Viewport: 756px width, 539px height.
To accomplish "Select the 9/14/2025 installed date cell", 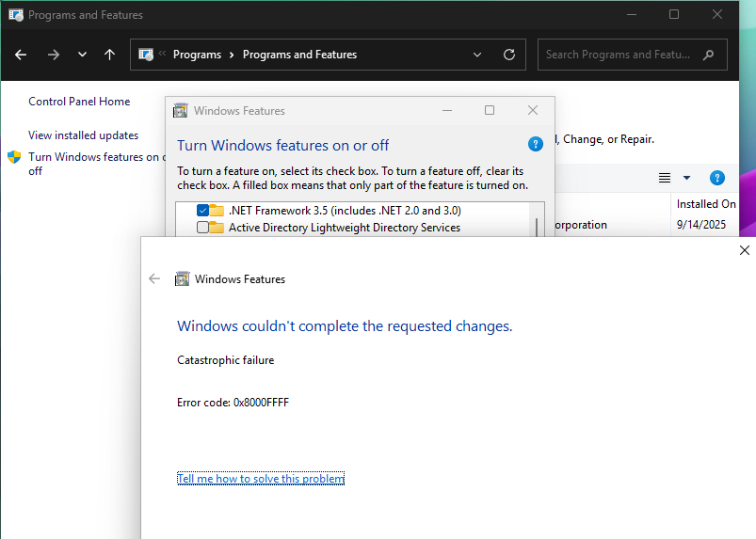I will click(x=701, y=225).
